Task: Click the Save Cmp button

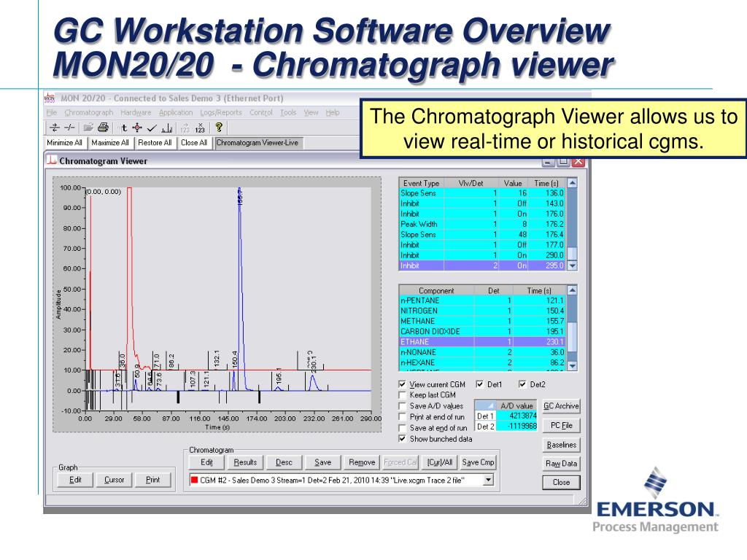Action: 479,462
